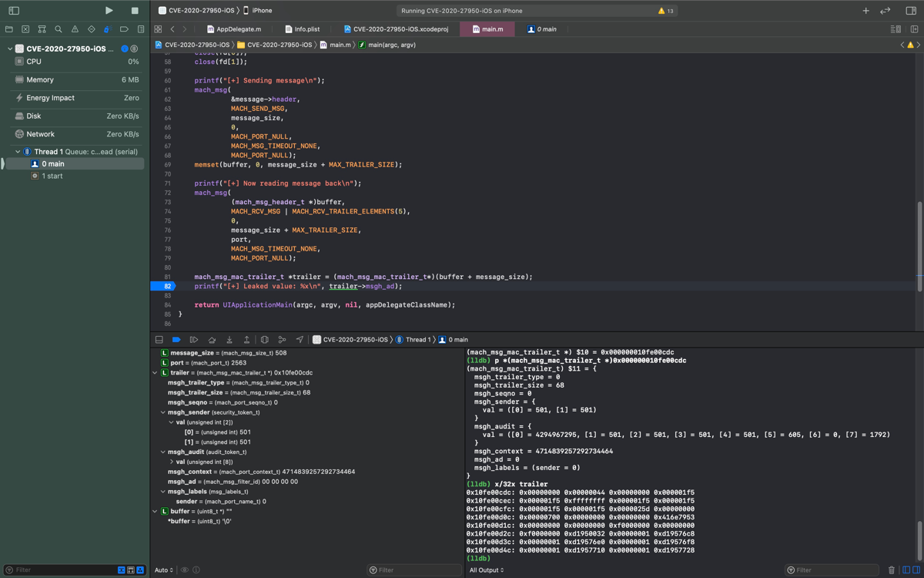Click the Simulate Location arrow
Image resolution: width=924 pixels, height=578 pixels.
click(300, 339)
